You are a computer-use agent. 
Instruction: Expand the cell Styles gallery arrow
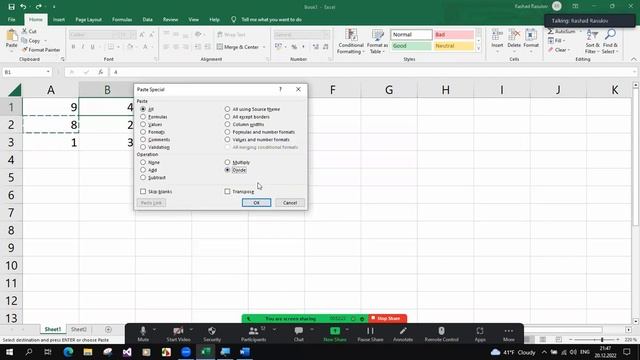point(478,48)
